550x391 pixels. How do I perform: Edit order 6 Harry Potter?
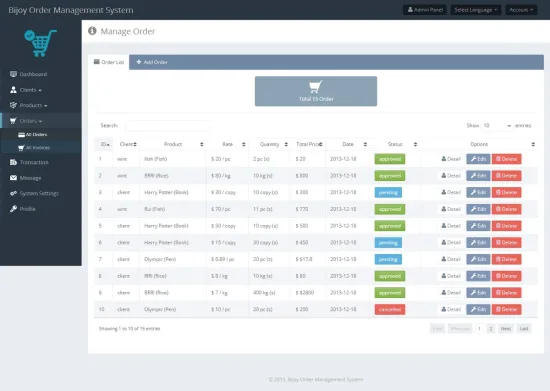pos(478,243)
